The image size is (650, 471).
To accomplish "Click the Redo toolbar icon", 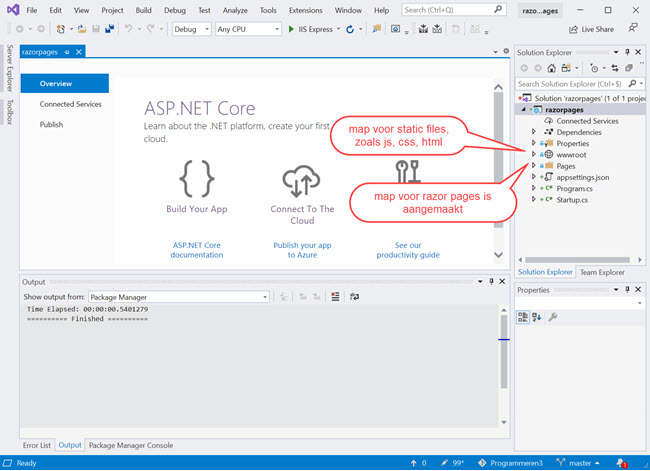I will [150, 29].
